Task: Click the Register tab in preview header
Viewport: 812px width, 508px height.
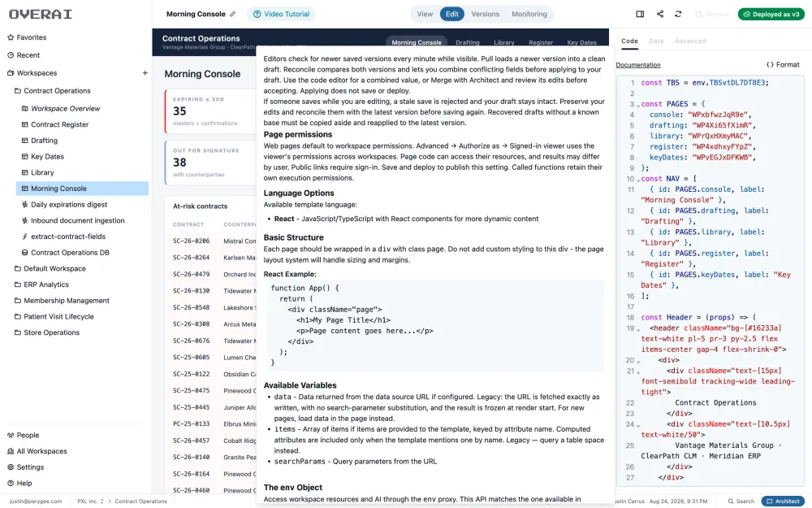Action: tap(541, 42)
